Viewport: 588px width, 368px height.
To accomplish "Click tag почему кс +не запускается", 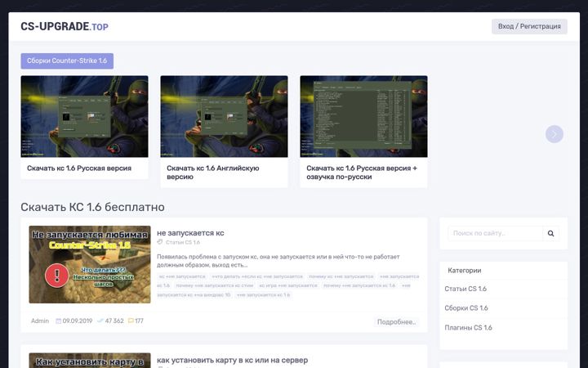I will pyautogui.click(x=341, y=276).
